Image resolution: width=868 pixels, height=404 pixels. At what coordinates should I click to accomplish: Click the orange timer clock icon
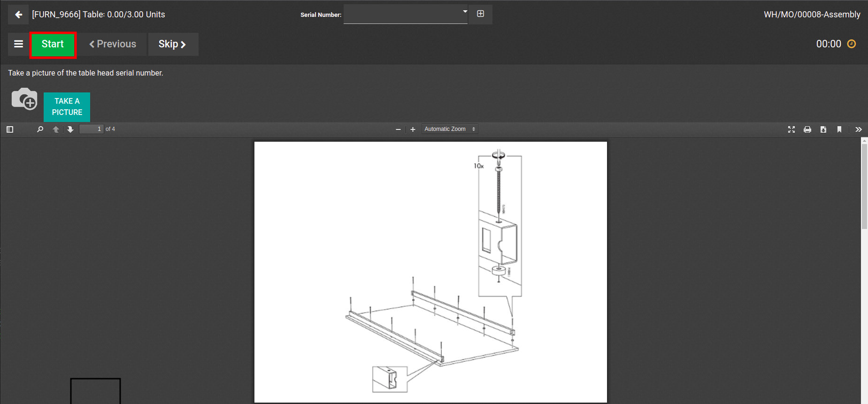(x=851, y=44)
